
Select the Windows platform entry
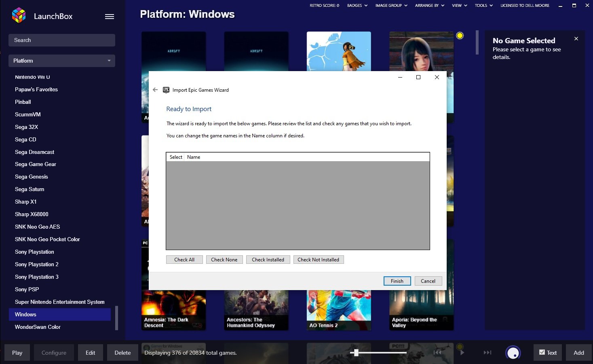pos(60,314)
